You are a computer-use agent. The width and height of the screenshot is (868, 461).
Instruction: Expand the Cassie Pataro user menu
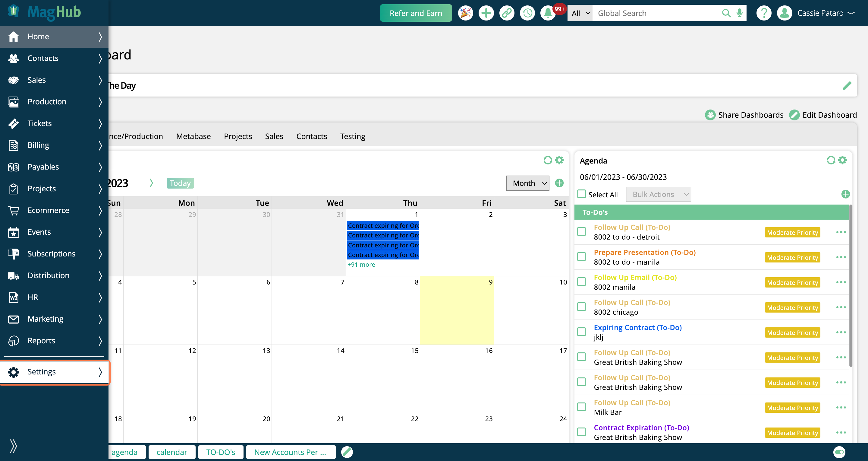[x=826, y=13]
